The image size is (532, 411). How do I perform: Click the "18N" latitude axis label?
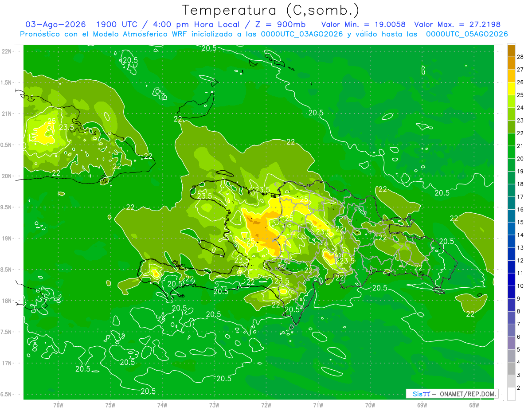tap(7, 301)
